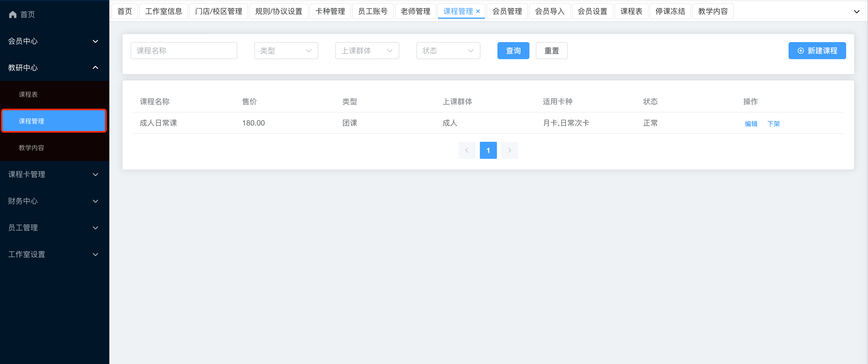Open the 类型 dropdown filter

click(286, 51)
